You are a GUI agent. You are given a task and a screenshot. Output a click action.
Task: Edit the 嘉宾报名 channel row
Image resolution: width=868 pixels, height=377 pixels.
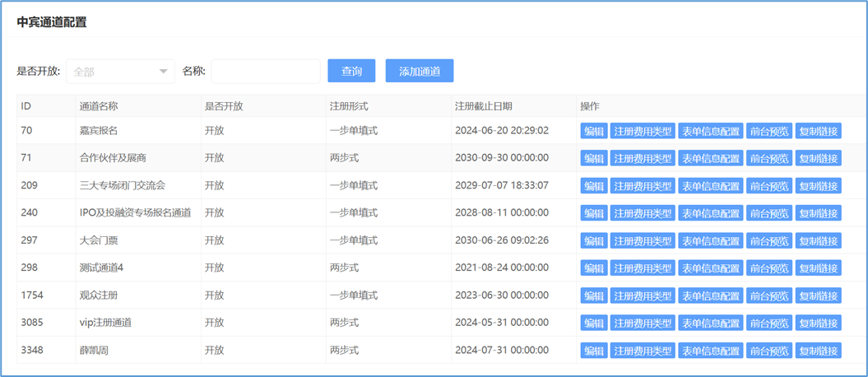pos(593,131)
